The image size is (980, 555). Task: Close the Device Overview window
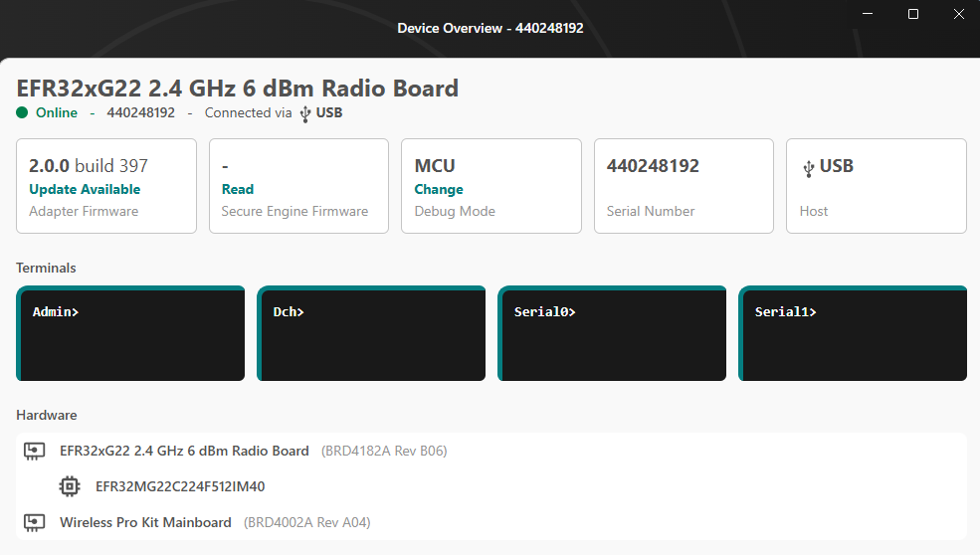[x=959, y=14]
